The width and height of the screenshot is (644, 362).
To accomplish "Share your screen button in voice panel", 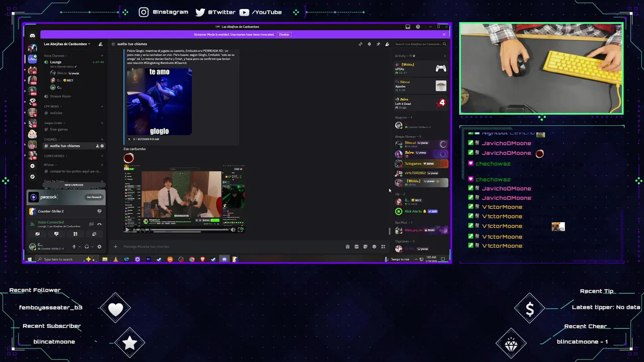I will 56,234.
